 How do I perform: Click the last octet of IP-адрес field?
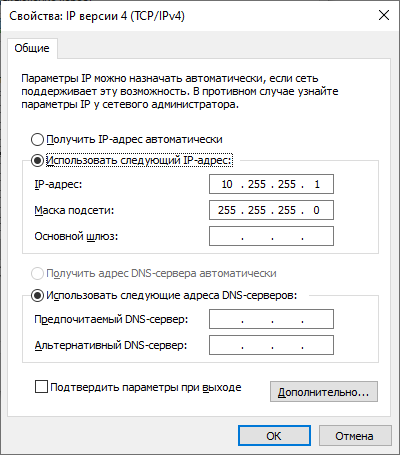[317, 184]
